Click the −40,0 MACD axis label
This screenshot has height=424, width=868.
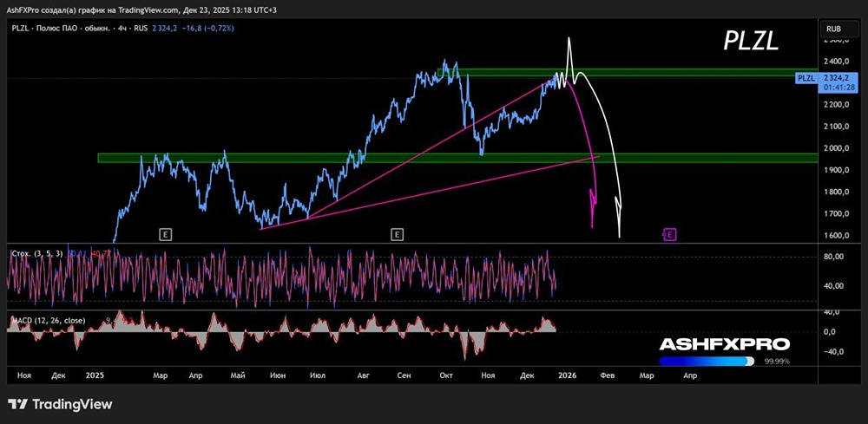(834, 352)
